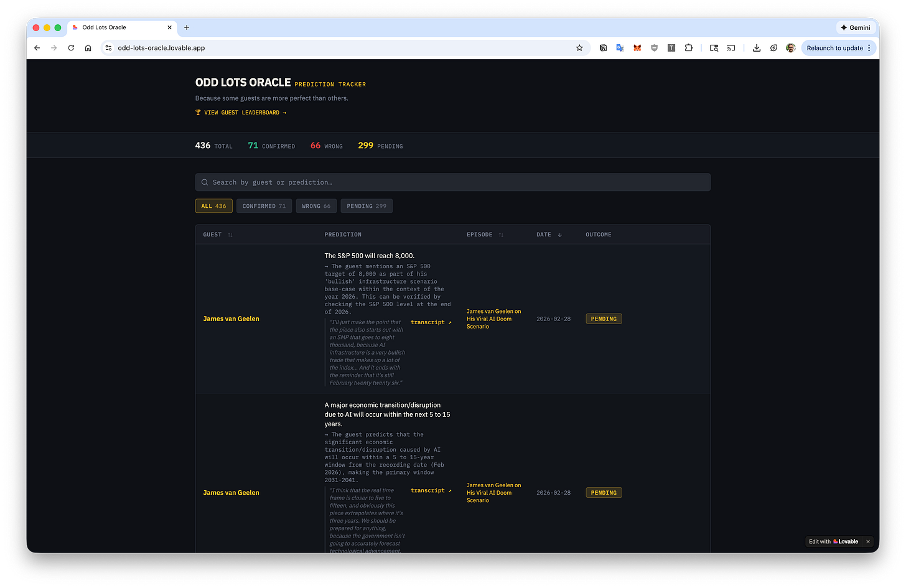Click the macOS green fullscreen button
Image resolution: width=906 pixels, height=588 pixels.
(x=58, y=27)
